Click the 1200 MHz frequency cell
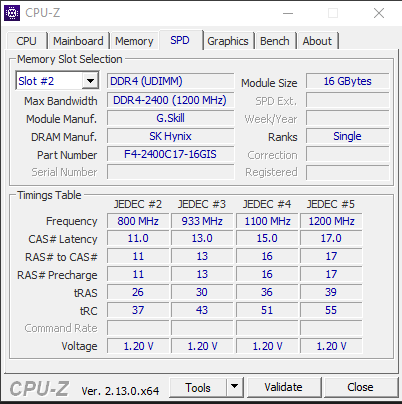402x404 pixels. click(331, 221)
